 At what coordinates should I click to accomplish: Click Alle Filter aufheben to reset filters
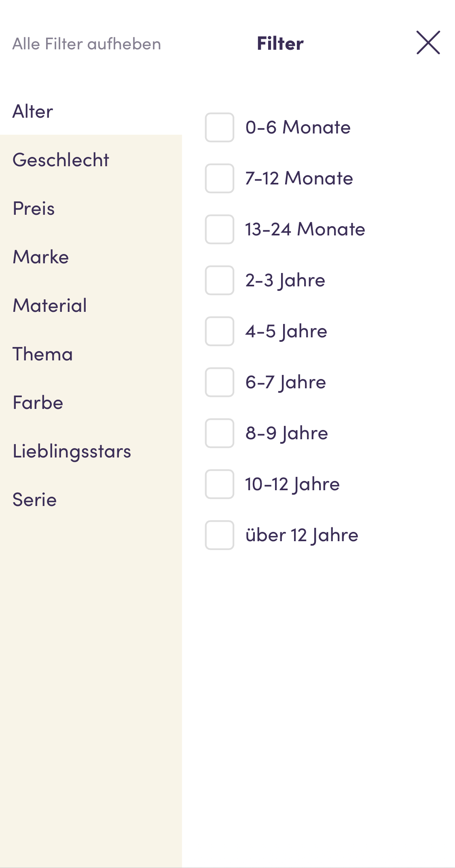click(87, 44)
